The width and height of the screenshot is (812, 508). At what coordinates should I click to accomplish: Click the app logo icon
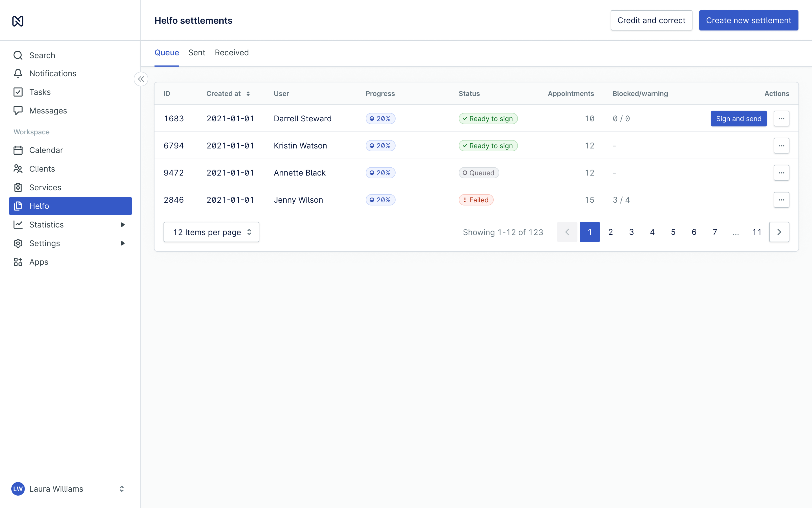(x=18, y=21)
